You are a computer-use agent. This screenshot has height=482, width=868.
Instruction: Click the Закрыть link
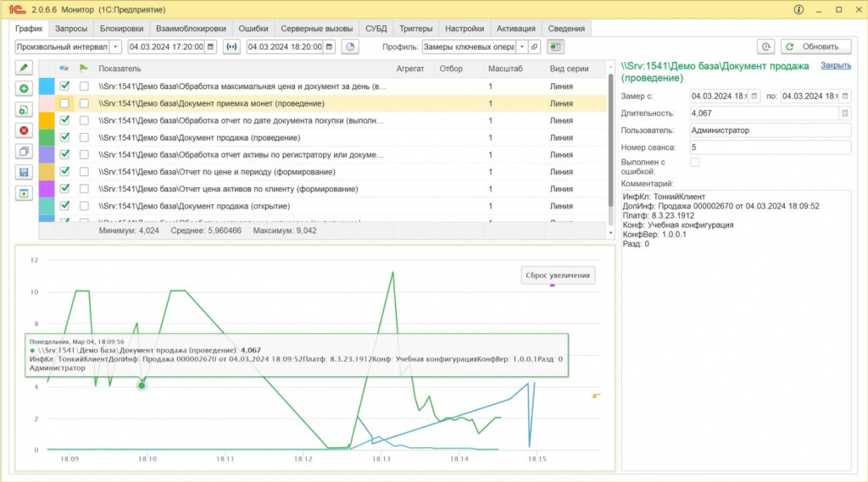point(836,65)
